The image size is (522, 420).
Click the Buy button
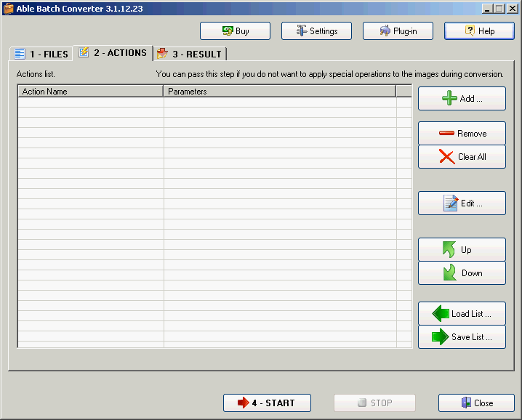[x=235, y=31]
